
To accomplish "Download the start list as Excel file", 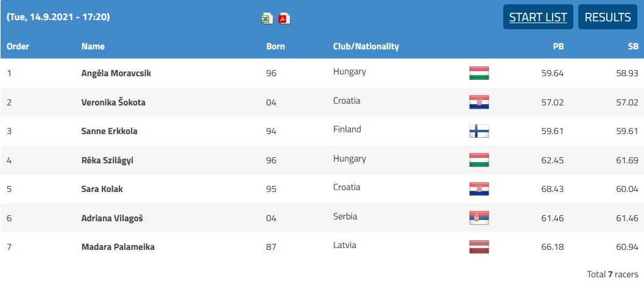I will pyautogui.click(x=267, y=18).
